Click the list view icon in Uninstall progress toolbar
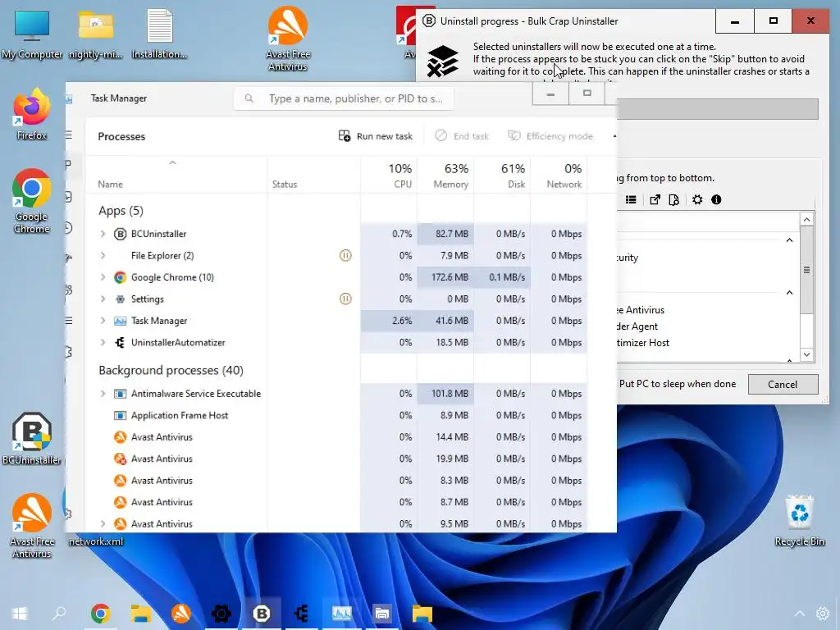Screen dimensions: 840x630 coord(631,200)
